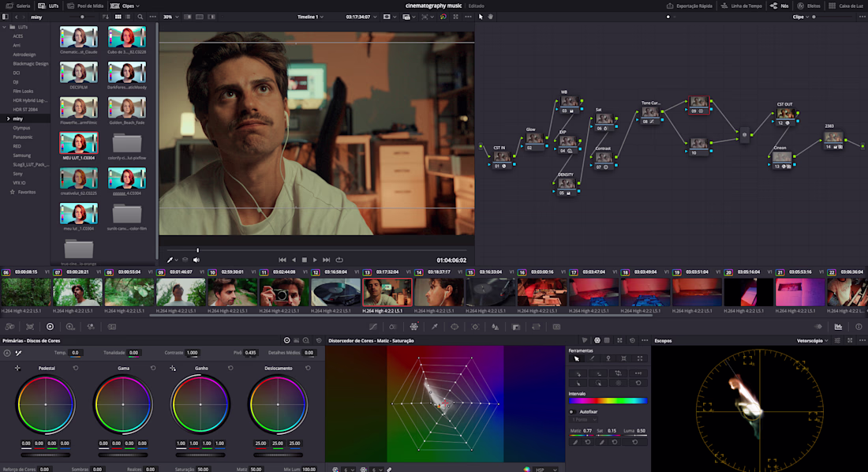Open the Blur palette icon

pos(496,327)
